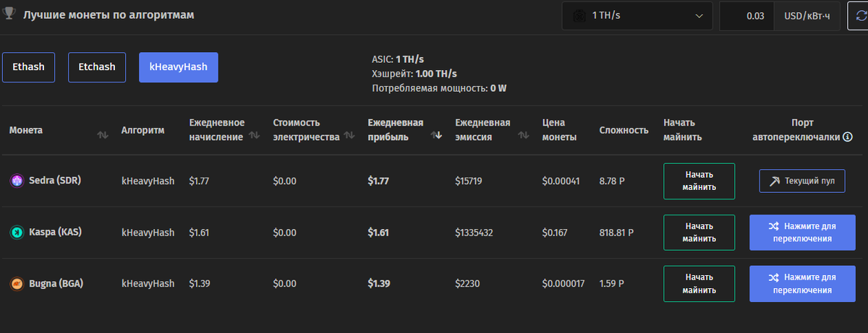868x333 pixels.
Task: Click the Sedra (SDR) coin name
Action: click(x=54, y=181)
